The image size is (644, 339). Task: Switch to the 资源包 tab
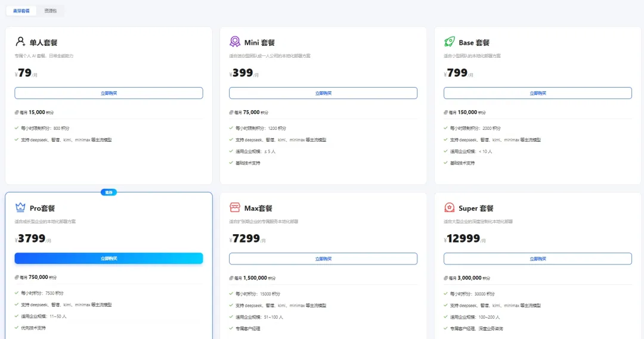pyautogui.click(x=51, y=11)
